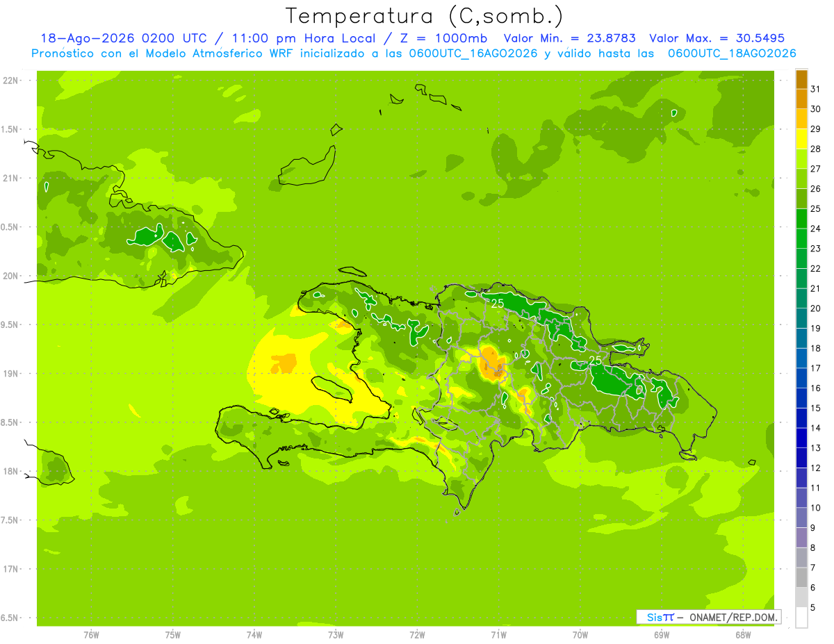Click the "18N" latitude label

point(11,472)
